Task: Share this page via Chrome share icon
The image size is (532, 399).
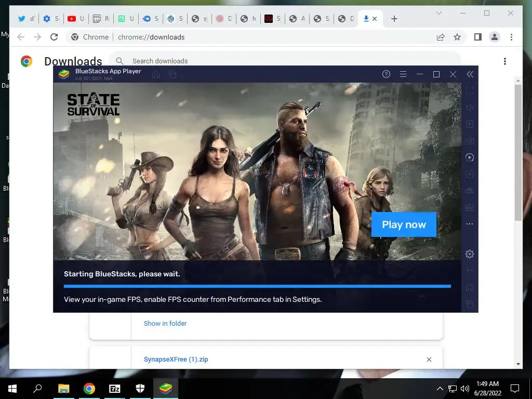Action: 441,37
